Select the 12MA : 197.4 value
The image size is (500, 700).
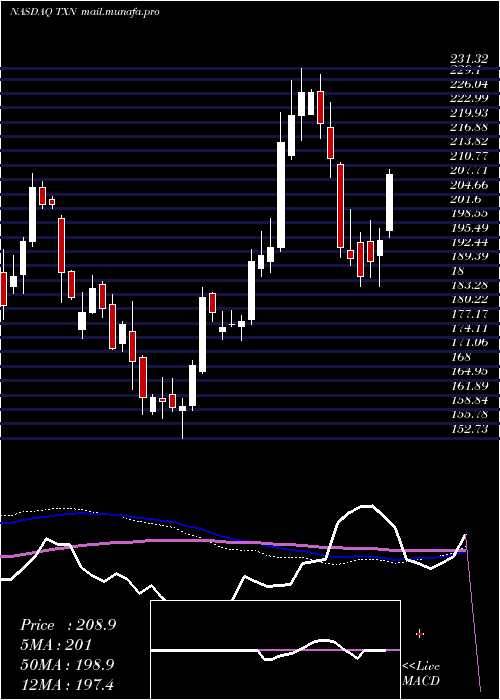(67, 684)
